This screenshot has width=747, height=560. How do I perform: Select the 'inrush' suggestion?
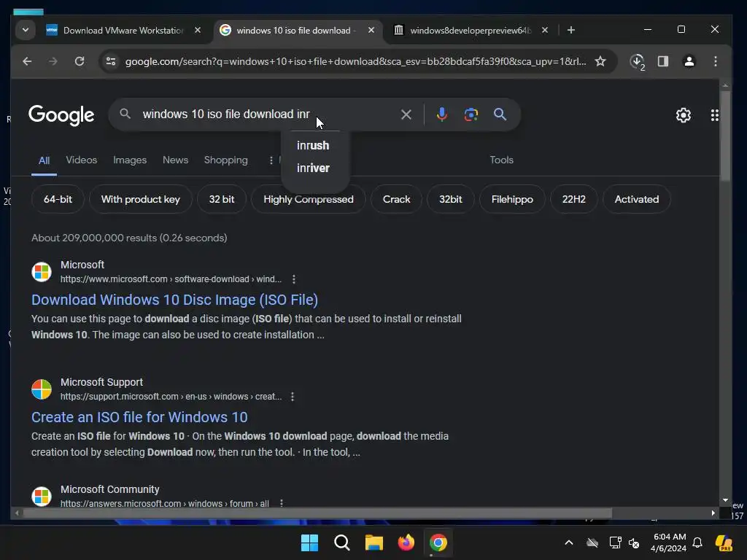(x=313, y=145)
